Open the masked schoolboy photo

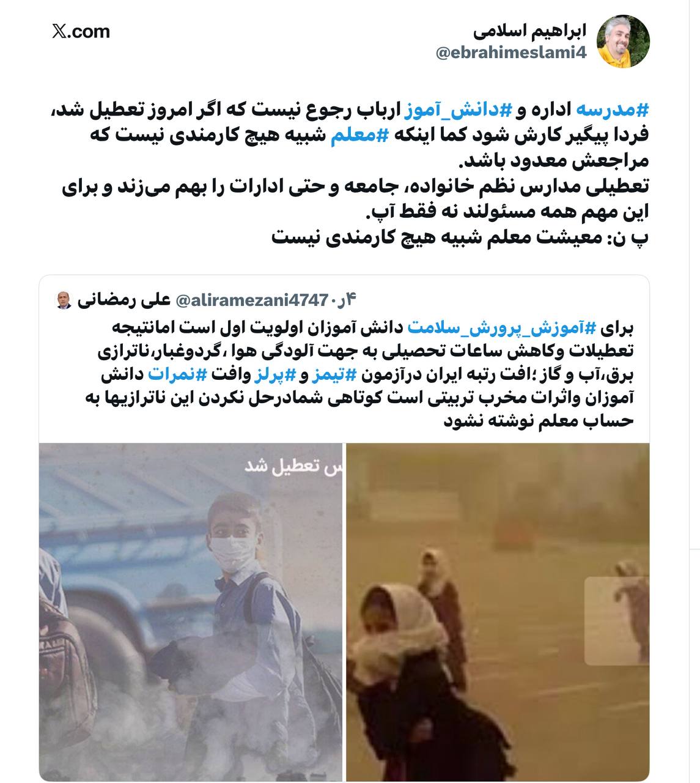191,612
